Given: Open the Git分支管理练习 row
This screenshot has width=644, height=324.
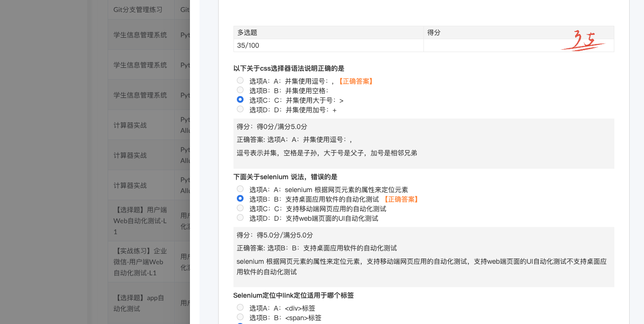Looking at the screenshot, I should (x=138, y=10).
